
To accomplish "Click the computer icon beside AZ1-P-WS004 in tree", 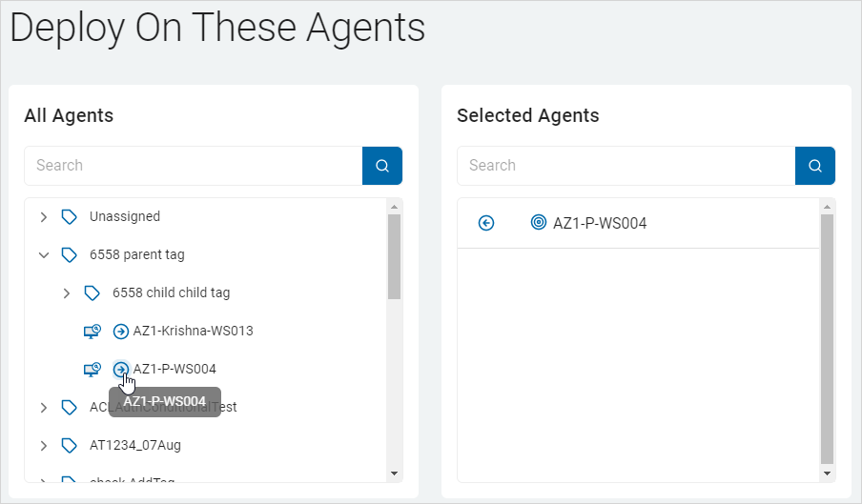I will 92,370.
